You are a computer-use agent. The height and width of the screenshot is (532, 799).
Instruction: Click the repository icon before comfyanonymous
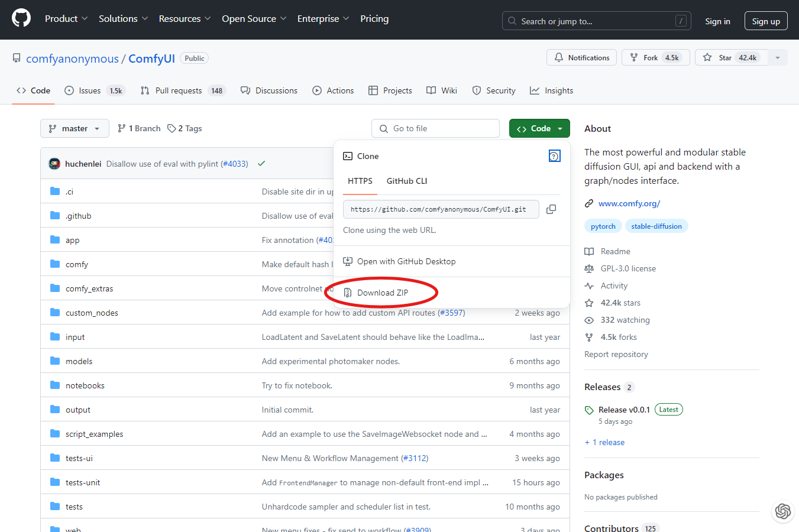pyautogui.click(x=17, y=58)
